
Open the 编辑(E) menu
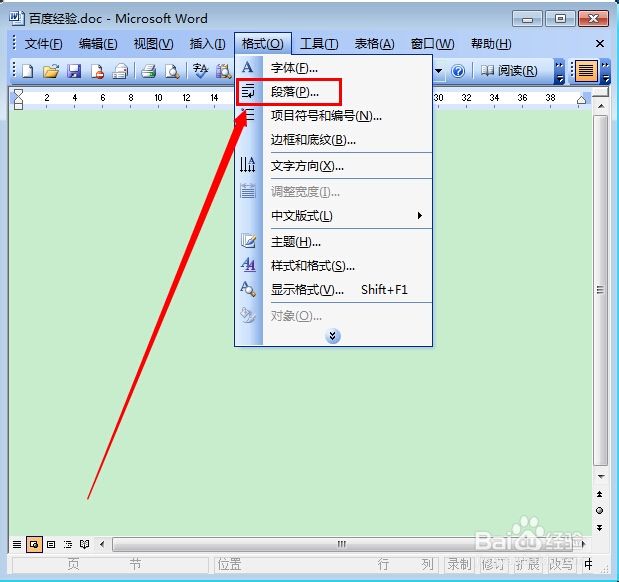click(x=98, y=44)
